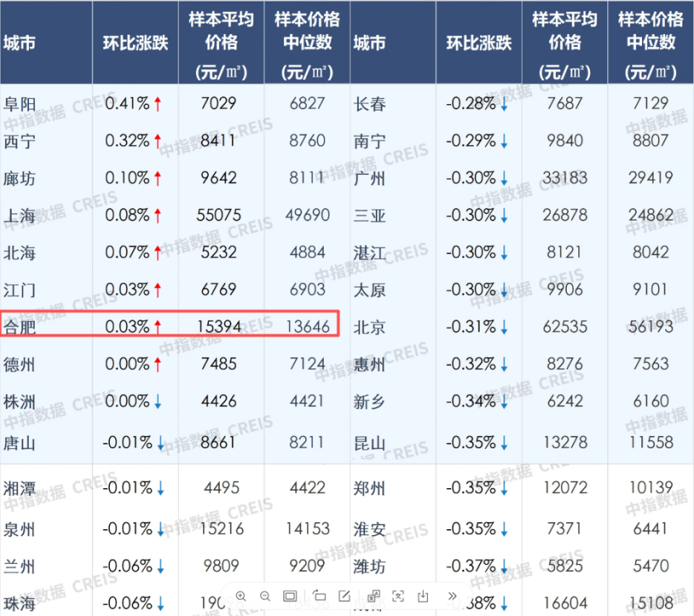Select the city cell 西宁
This screenshot has width=694, height=616.
[20, 142]
